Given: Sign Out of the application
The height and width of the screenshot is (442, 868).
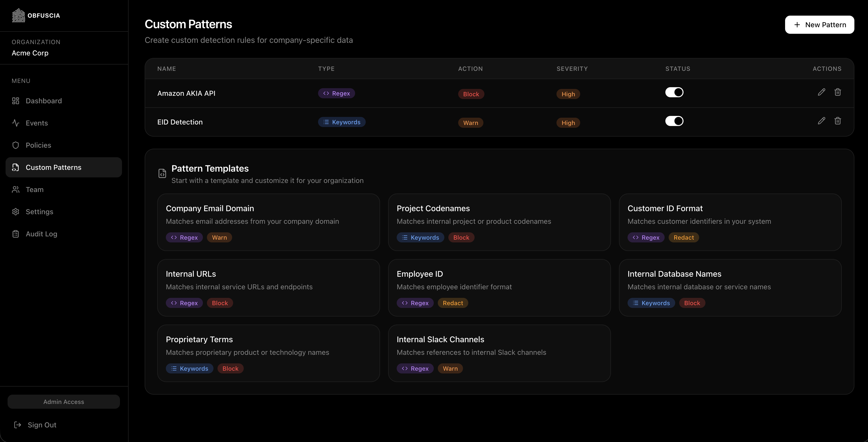Looking at the screenshot, I should tap(42, 424).
